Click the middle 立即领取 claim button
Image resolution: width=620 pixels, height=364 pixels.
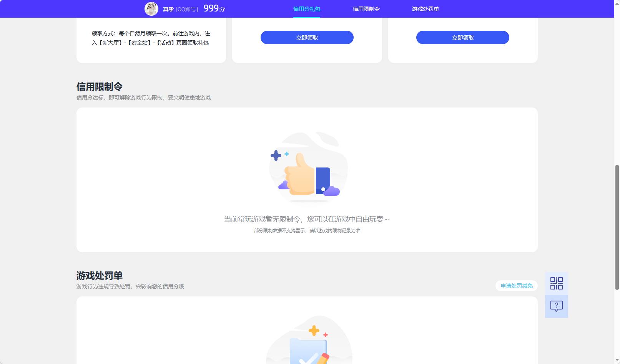tap(307, 37)
